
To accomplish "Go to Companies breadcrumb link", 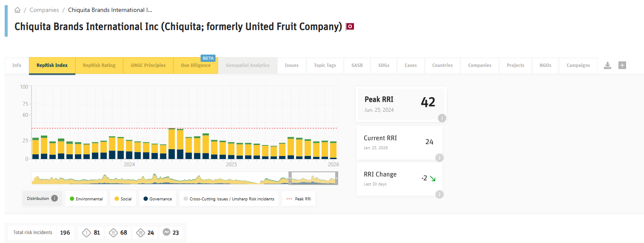I will coord(44,10).
